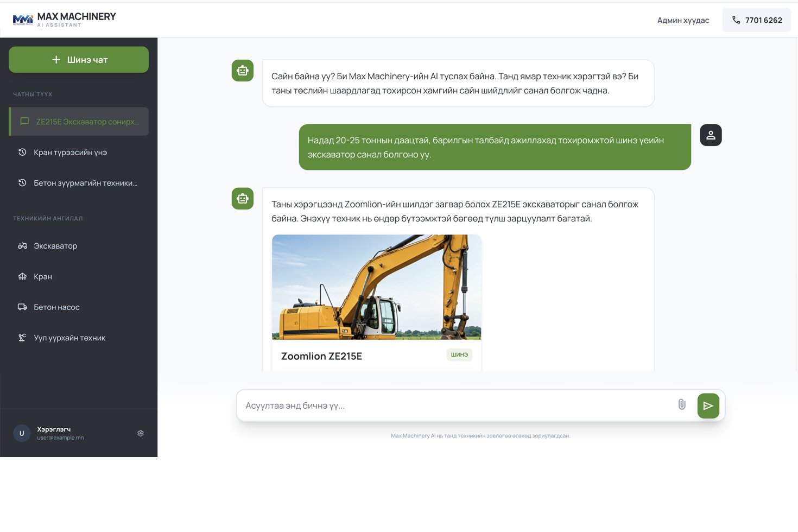Click the user's green excavator request message

coord(495,147)
